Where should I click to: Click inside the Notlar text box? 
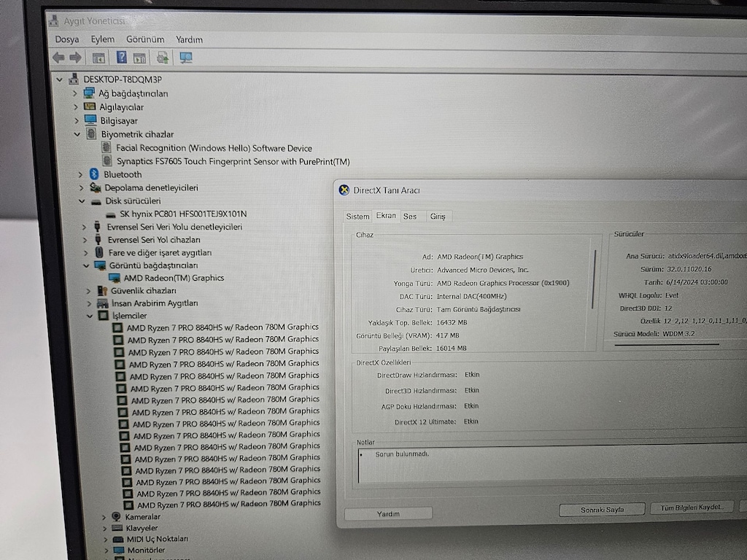point(551,464)
